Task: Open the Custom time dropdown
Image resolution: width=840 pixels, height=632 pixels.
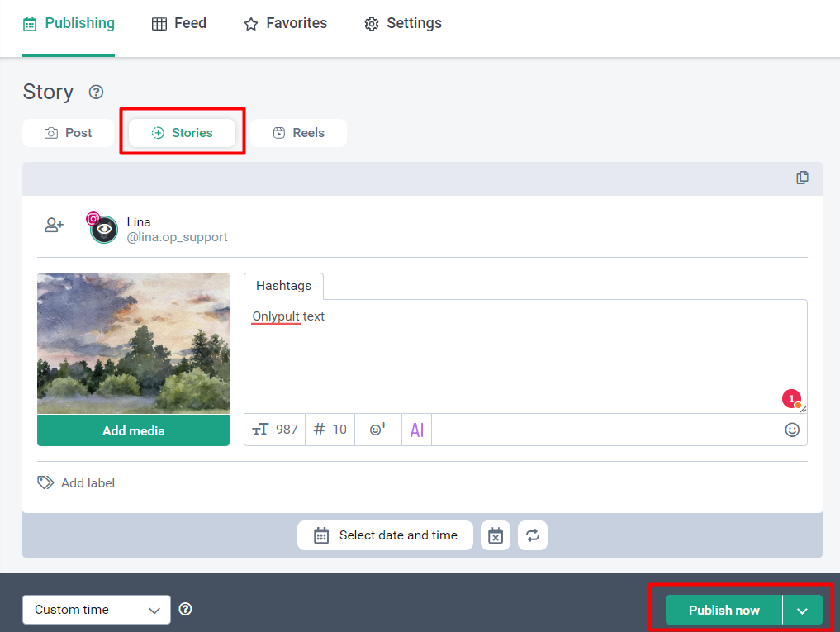Action: pos(97,610)
